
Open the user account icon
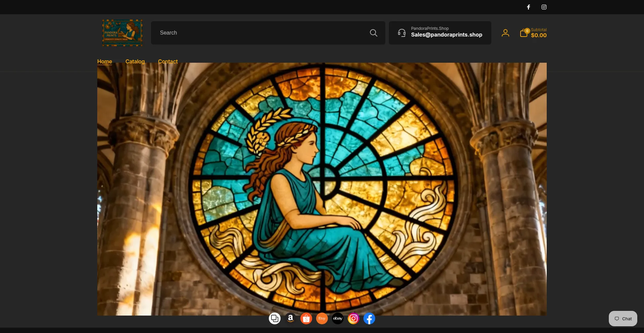[x=505, y=33]
